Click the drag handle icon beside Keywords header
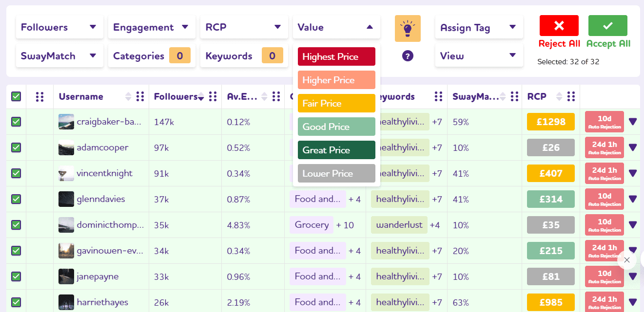 [438, 96]
